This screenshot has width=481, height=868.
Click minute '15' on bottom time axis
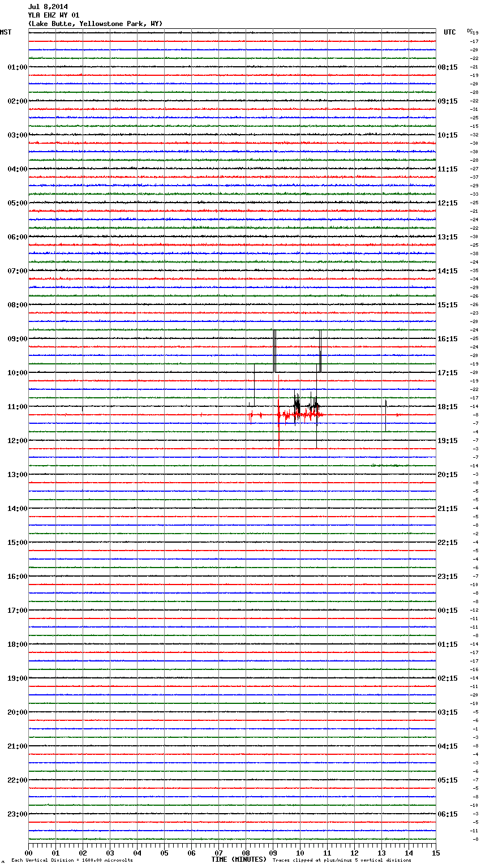(436, 853)
